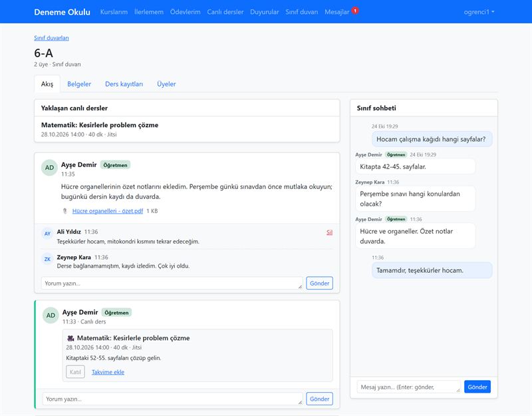
Task: Click the upcoming lesson title under Yaklaşan canlı dersler
Action: [x=100, y=125]
